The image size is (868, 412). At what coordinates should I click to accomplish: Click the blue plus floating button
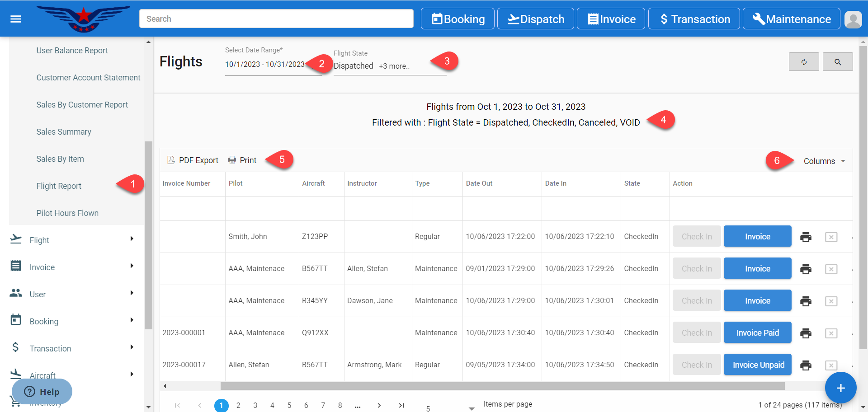[x=840, y=388]
